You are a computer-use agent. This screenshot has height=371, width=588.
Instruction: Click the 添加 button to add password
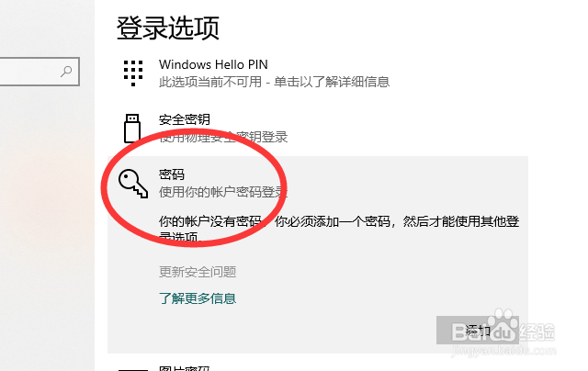click(x=478, y=331)
